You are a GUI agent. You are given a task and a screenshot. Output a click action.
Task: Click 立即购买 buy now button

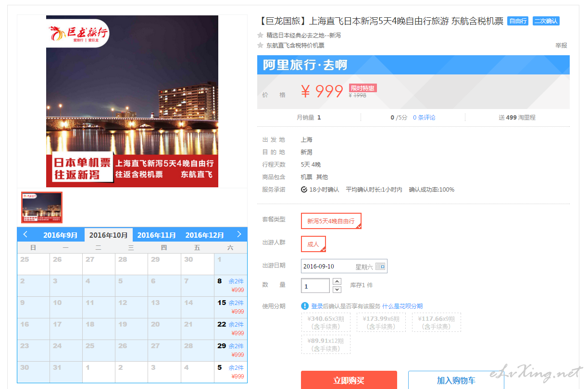click(349, 380)
